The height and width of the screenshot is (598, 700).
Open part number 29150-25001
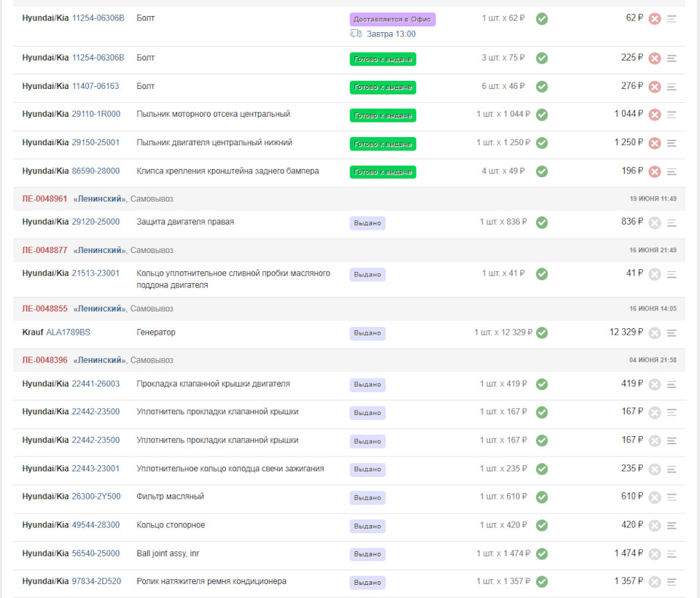pyautogui.click(x=96, y=142)
